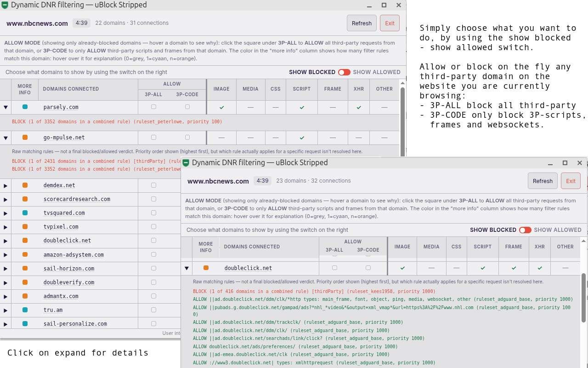Click the red "BLOCK (1 of 416 domains" rule line
Viewport: 588px width, 368px height.
pyautogui.click(x=314, y=291)
